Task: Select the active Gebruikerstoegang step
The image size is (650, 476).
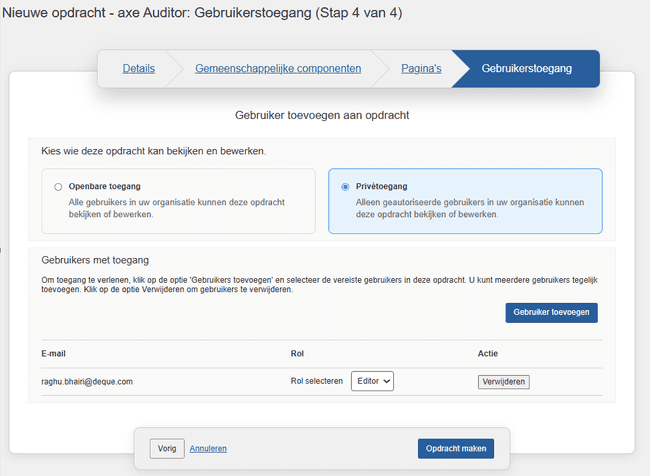Action: pyautogui.click(x=527, y=69)
